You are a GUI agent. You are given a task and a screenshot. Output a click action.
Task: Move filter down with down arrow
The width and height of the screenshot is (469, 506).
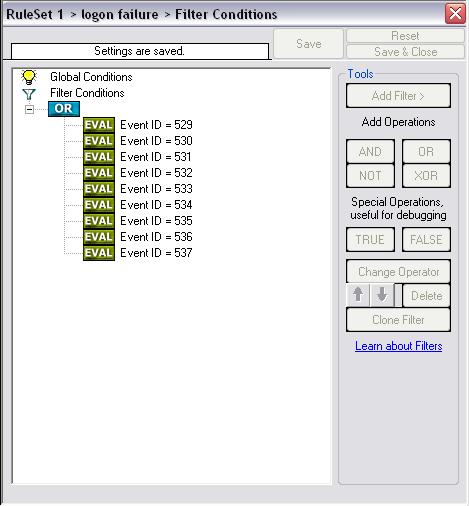click(x=382, y=295)
